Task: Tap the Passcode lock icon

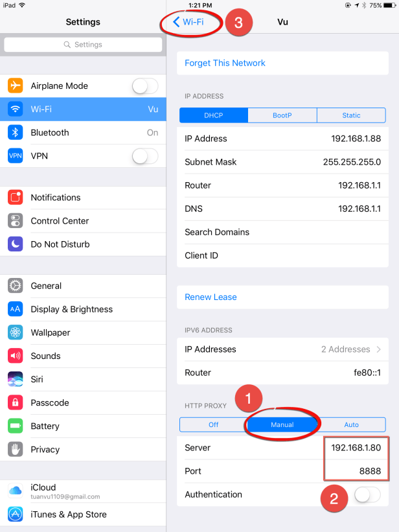Action: [16, 402]
